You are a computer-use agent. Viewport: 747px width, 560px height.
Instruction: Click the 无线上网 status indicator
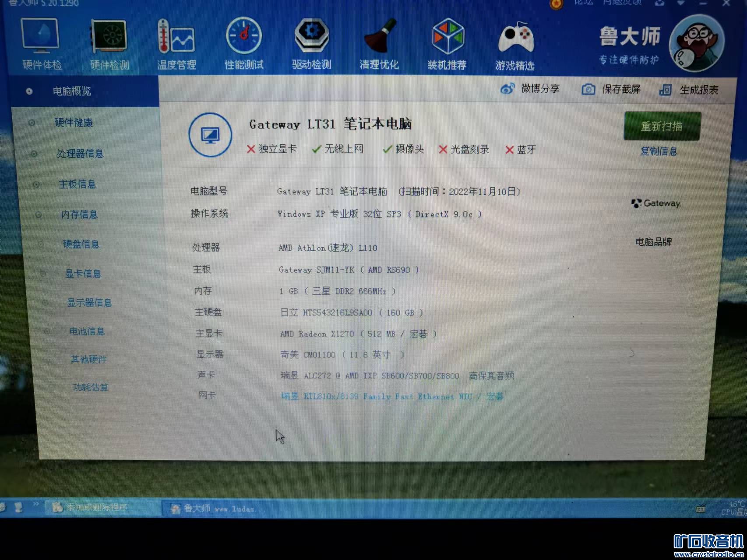(x=338, y=149)
